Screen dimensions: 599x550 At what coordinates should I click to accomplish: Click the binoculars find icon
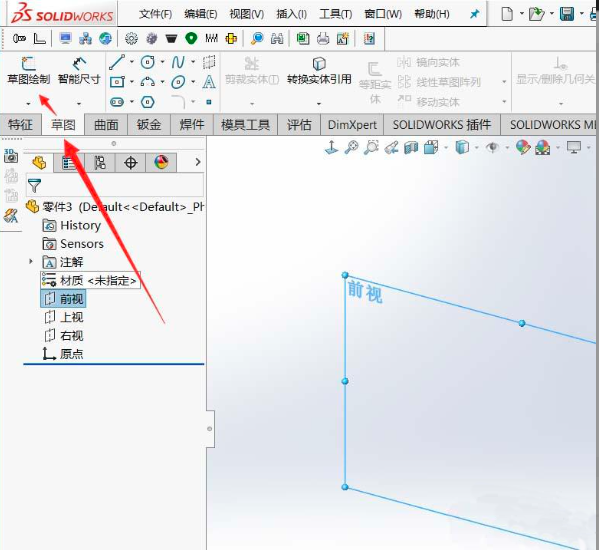277,39
